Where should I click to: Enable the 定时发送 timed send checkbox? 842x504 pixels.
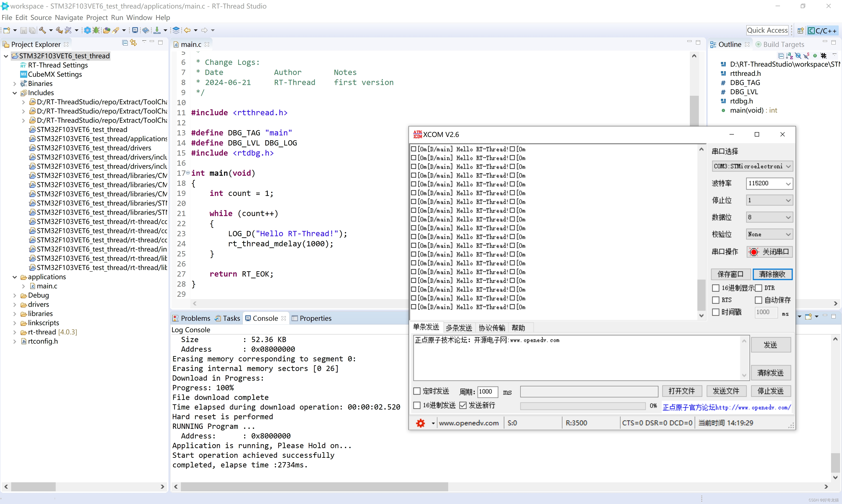417,391
